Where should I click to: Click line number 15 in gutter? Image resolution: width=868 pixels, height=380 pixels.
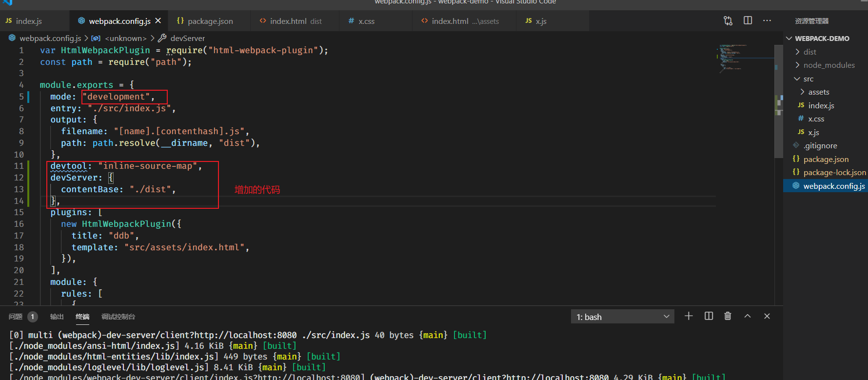click(x=19, y=212)
